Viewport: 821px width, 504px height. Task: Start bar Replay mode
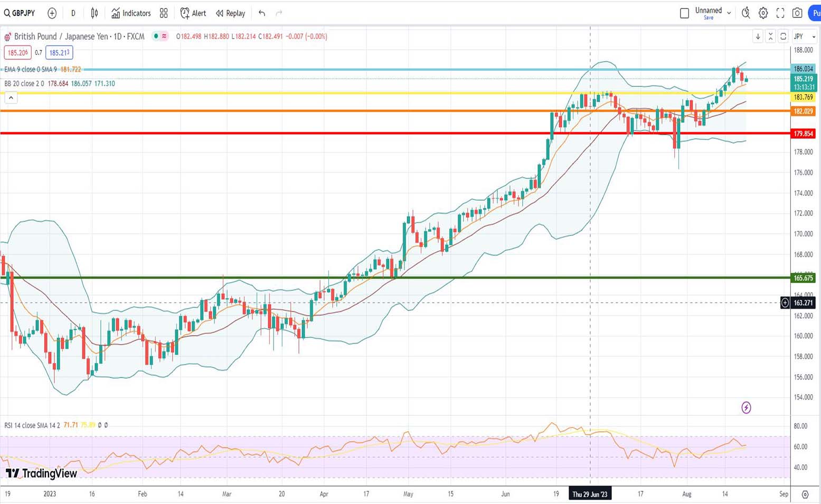(231, 13)
